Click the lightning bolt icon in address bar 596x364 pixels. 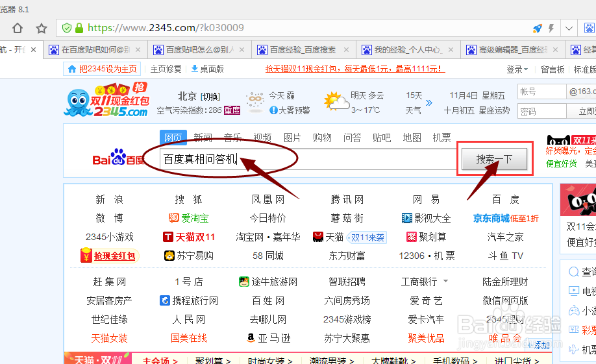(x=551, y=28)
